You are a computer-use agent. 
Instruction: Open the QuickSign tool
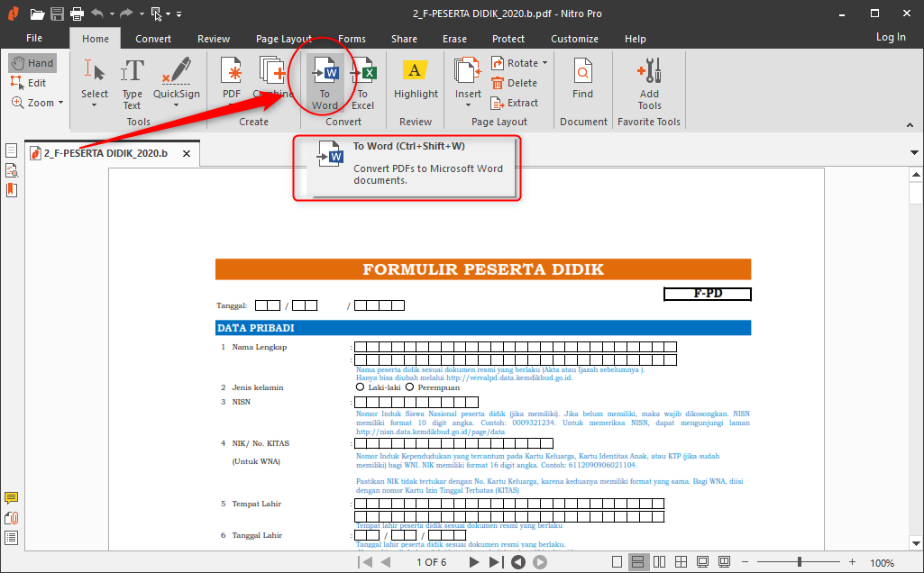[176, 83]
